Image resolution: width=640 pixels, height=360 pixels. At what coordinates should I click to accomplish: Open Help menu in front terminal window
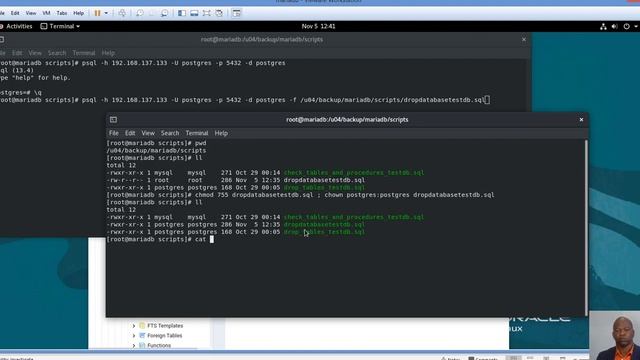[221, 133]
